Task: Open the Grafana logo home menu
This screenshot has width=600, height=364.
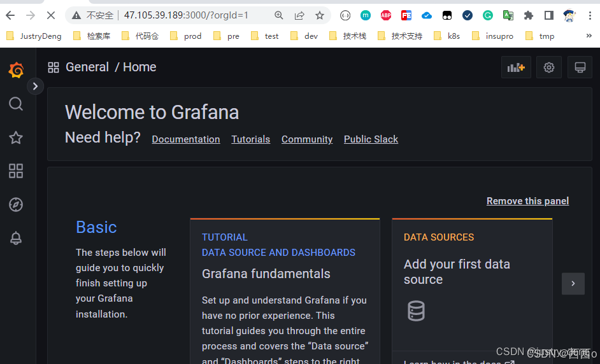Action: pyautogui.click(x=16, y=70)
